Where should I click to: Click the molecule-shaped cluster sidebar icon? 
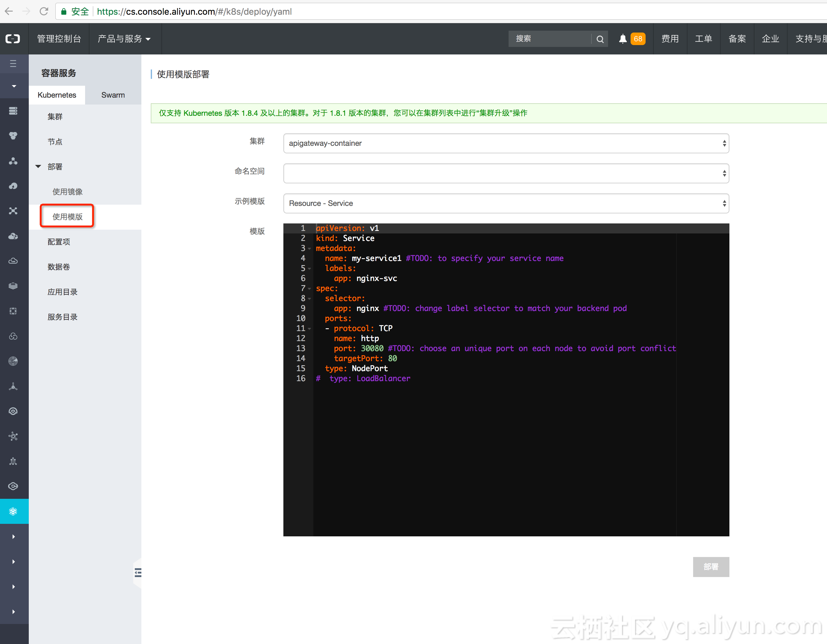click(x=13, y=161)
